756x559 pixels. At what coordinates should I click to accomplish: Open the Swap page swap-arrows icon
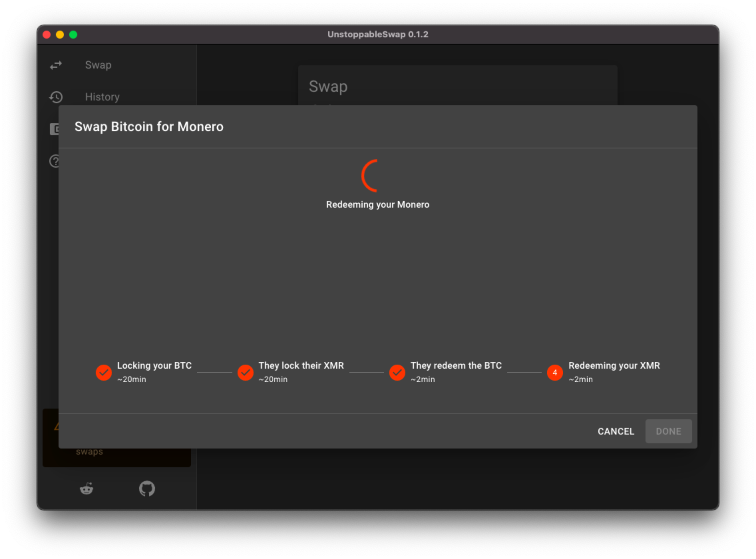tap(56, 65)
